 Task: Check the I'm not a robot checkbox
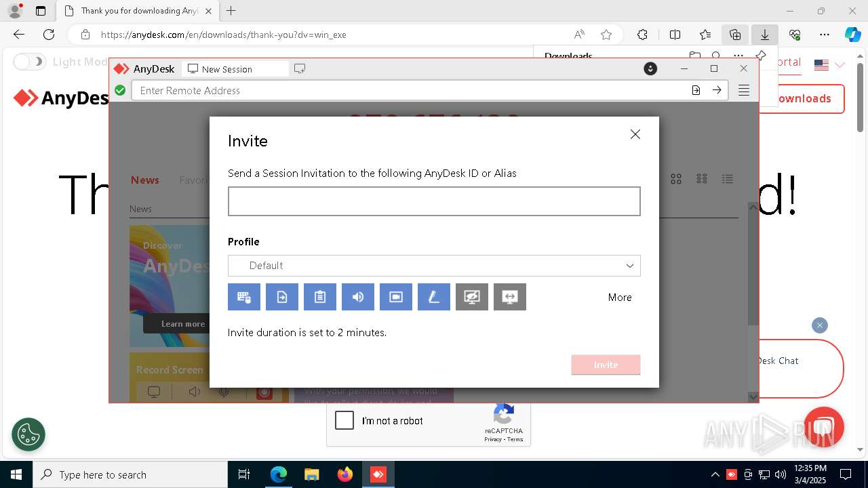[x=344, y=420]
